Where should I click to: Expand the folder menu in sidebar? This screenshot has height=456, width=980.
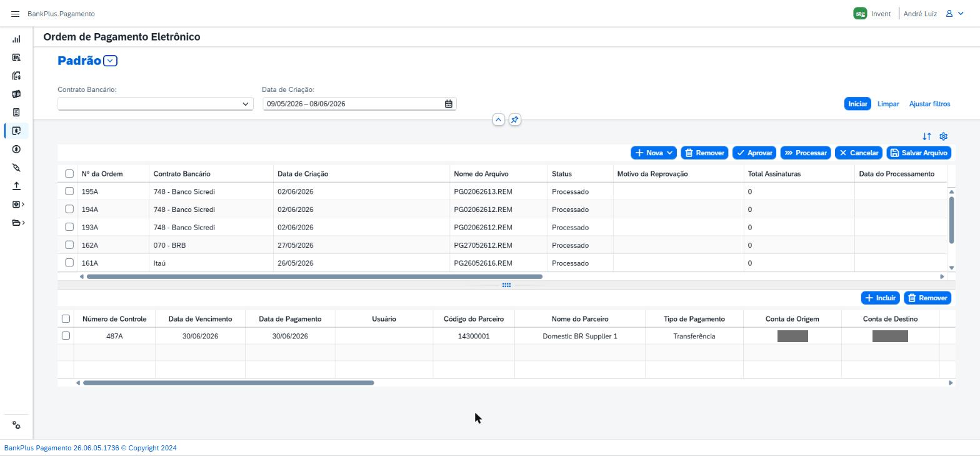coord(18,223)
